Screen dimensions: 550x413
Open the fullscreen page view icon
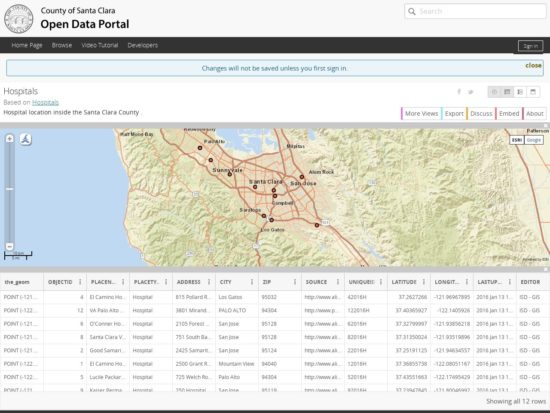pos(533,92)
